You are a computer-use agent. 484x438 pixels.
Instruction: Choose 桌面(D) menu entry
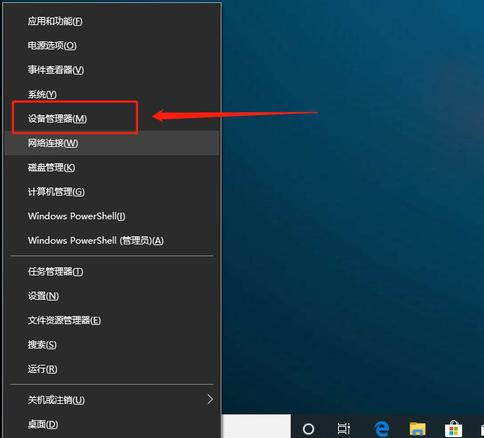[112, 424]
